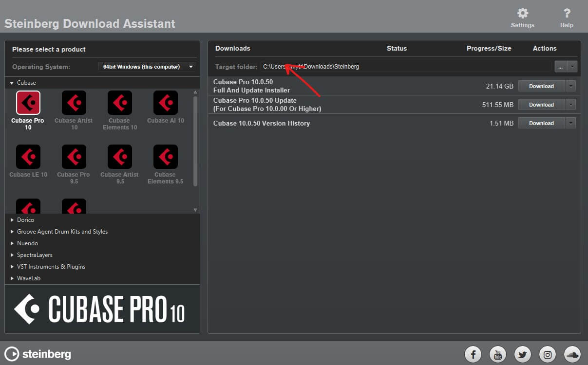Open Steinberg's SoundCloud icon
Screen dimensions: 588x365
(572, 354)
